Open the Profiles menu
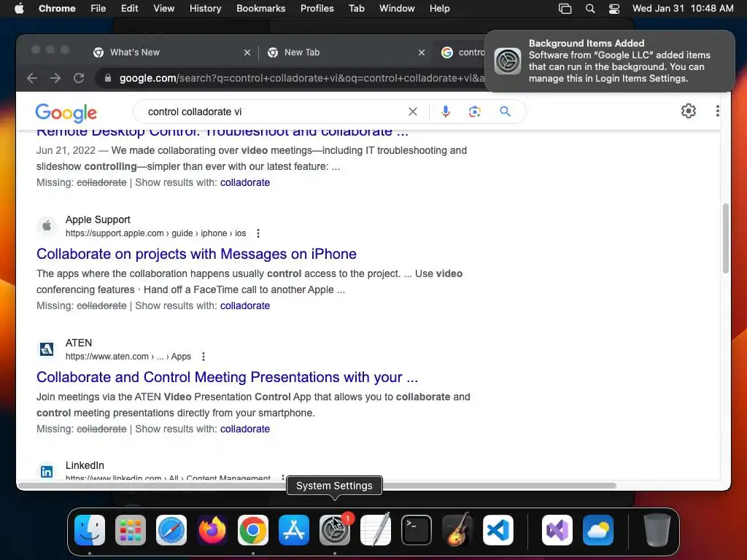 (317, 8)
